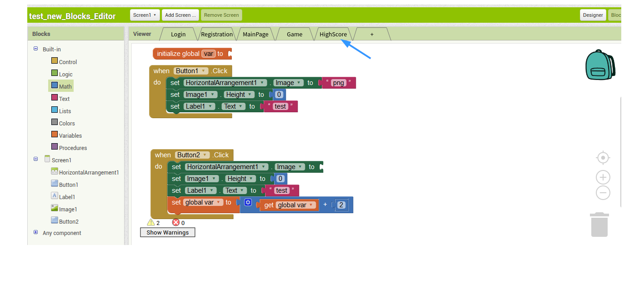Select Screen1 in the component tree
The image size is (644, 295).
click(x=58, y=160)
